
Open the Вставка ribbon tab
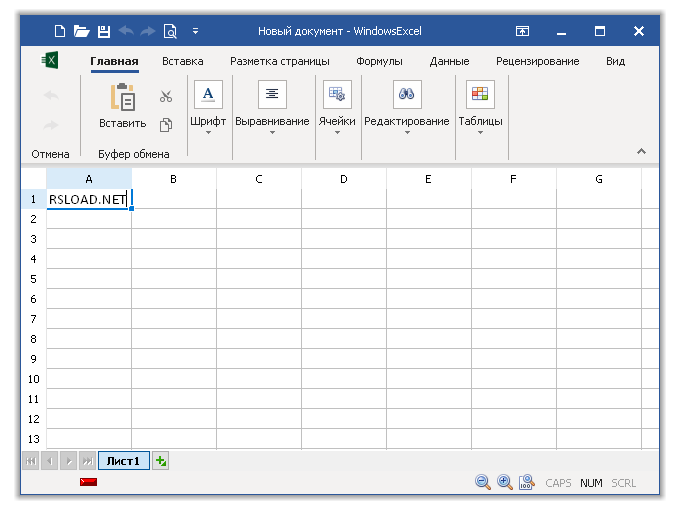pyautogui.click(x=183, y=61)
